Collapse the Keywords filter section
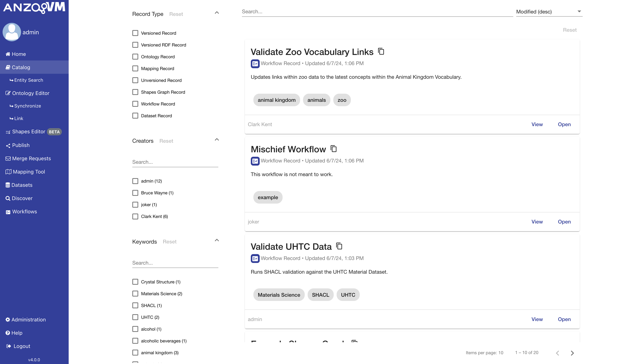 point(217,240)
